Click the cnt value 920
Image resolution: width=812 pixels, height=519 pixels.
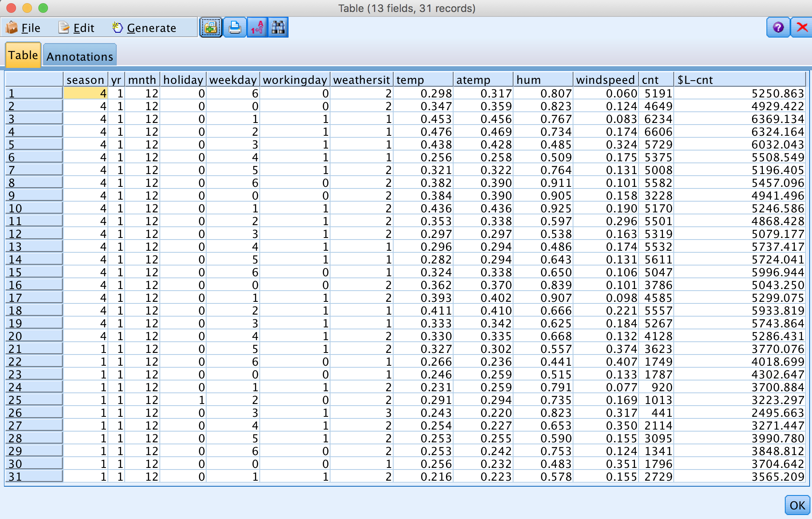pos(662,387)
